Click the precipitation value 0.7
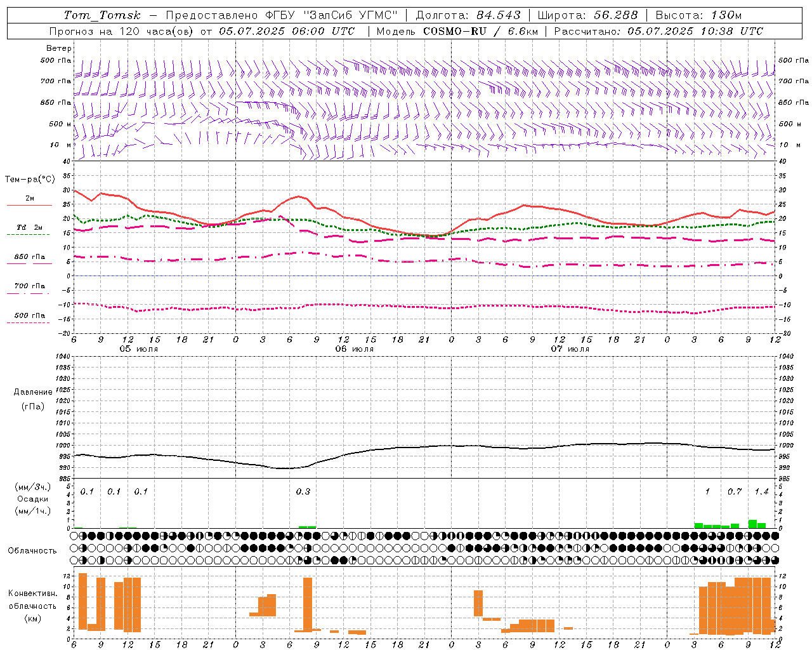 [735, 491]
